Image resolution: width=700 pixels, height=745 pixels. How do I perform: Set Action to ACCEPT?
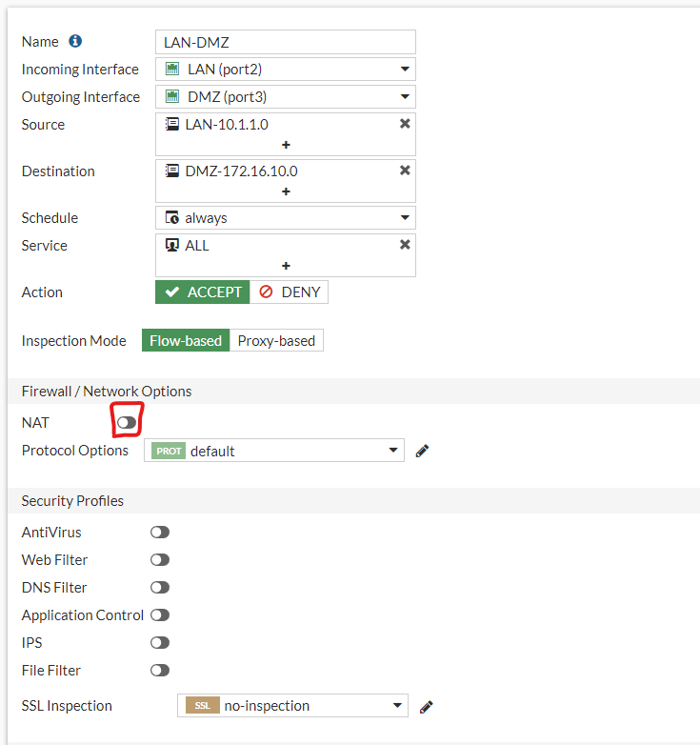point(203,292)
